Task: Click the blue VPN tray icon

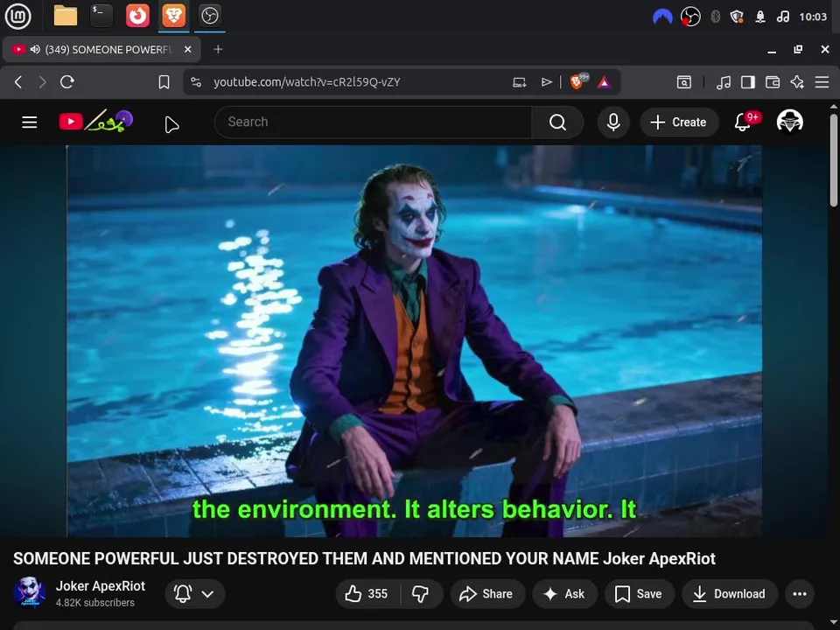Action: (662, 17)
